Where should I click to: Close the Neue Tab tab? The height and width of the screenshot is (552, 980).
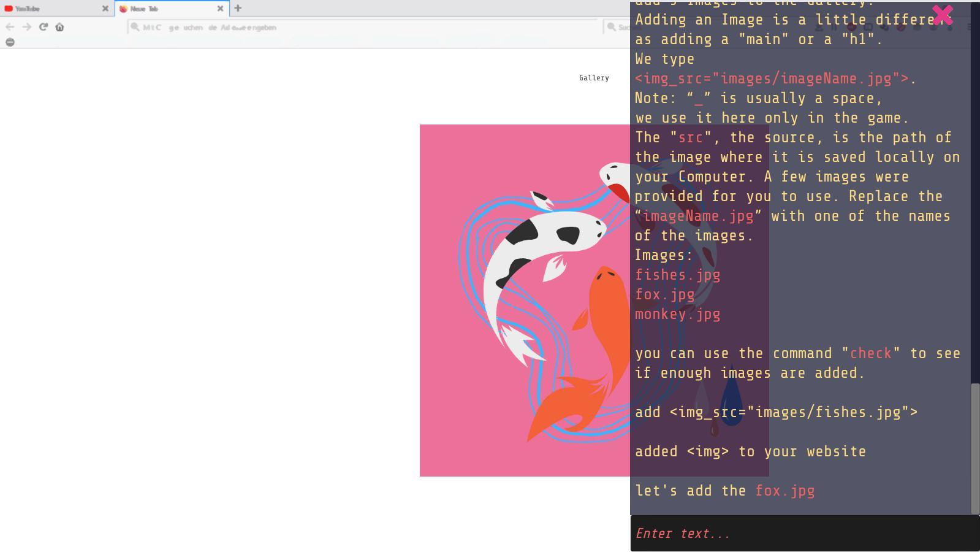point(220,9)
